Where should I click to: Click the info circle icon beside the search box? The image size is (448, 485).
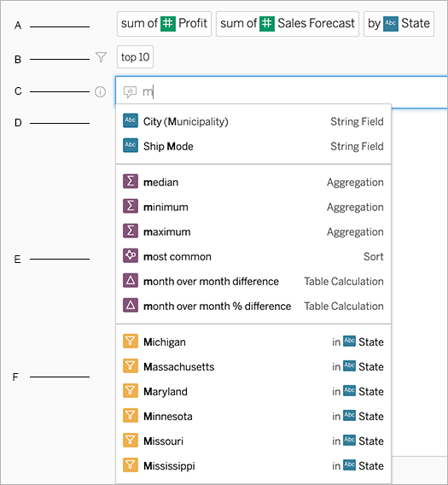click(x=100, y=92)
